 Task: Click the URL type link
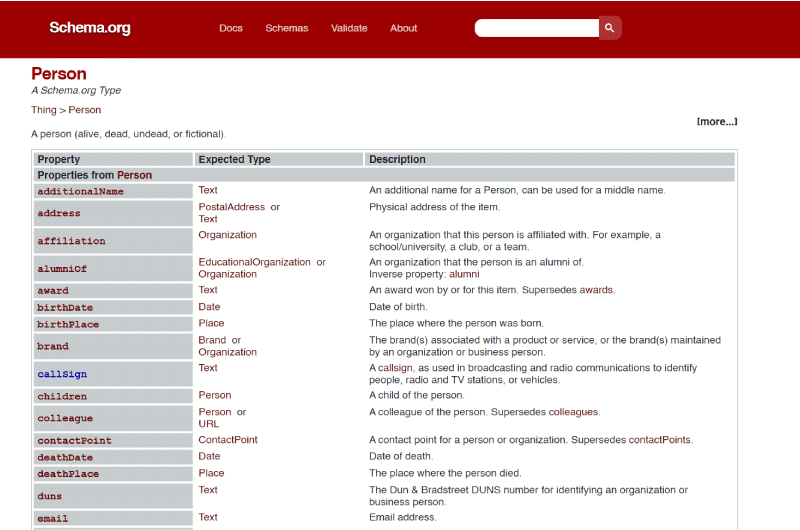pyautogui.click(x=209, y=424)
